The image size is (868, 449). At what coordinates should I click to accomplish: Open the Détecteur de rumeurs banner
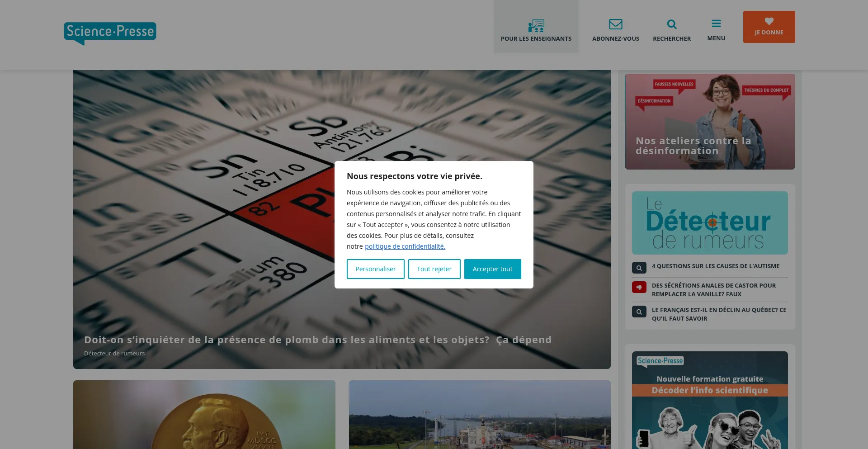tap(709, 223)
